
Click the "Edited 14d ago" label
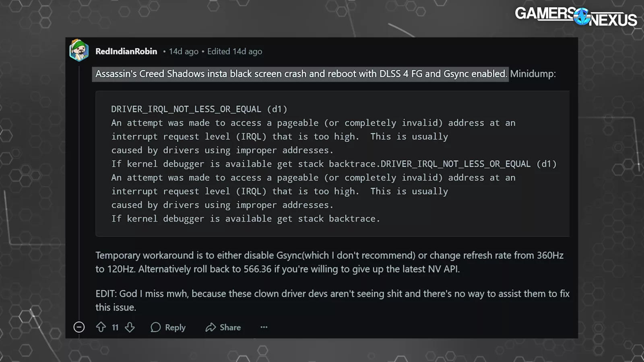(235, 51)
